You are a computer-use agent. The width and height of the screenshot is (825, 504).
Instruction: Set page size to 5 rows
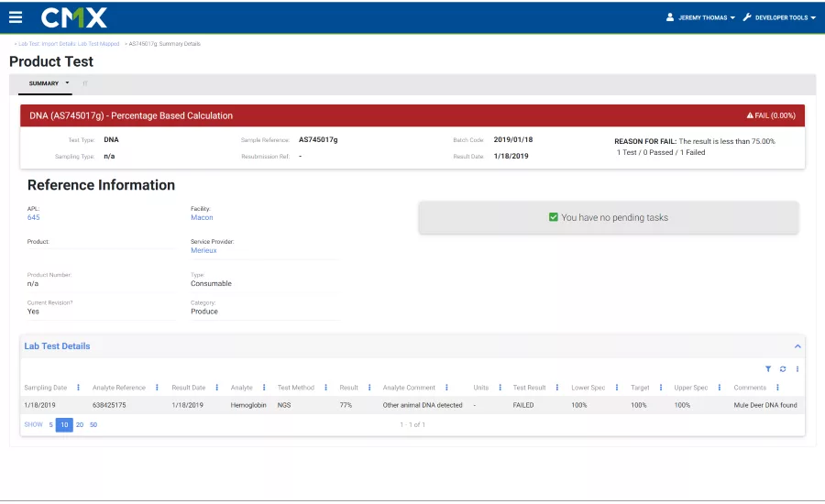pos(50,424)
